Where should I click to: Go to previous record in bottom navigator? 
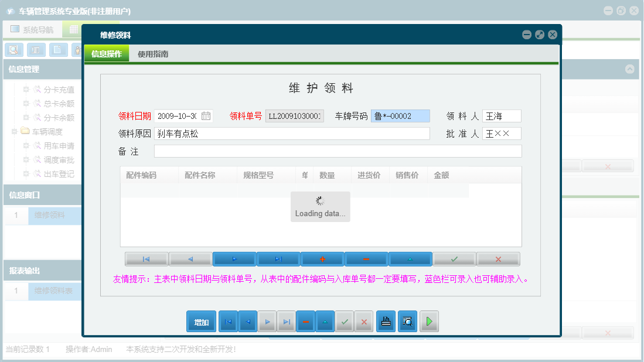[247, 321]
